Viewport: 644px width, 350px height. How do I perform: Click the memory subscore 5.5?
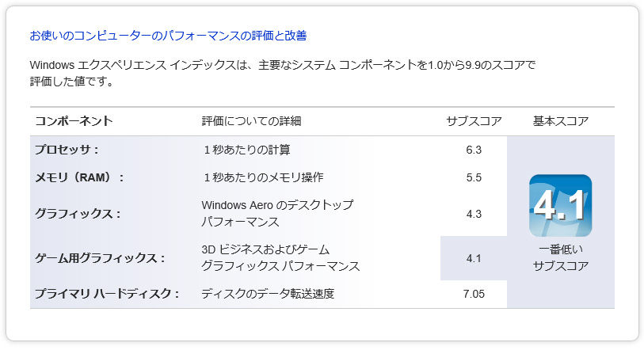474,177
